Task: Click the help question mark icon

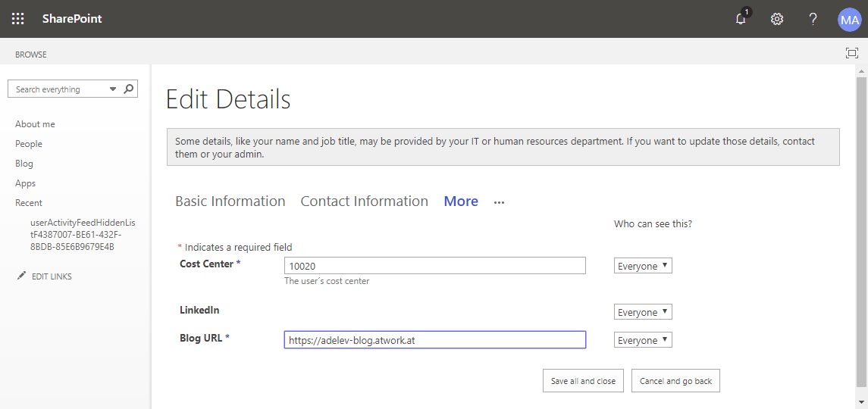Action: 813,19
